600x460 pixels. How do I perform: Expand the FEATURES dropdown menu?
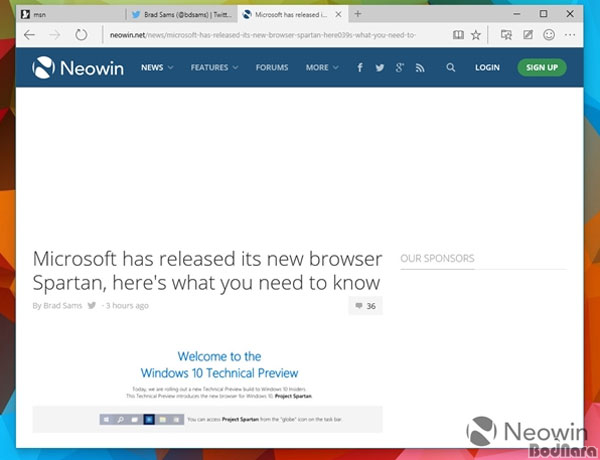214,68
